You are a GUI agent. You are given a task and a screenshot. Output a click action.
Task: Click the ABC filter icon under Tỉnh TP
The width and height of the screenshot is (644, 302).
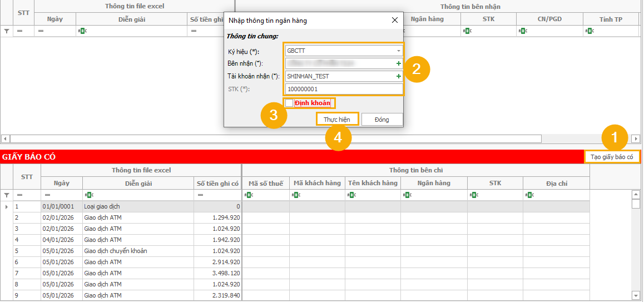pyautogui.click(x=589, y=31)
